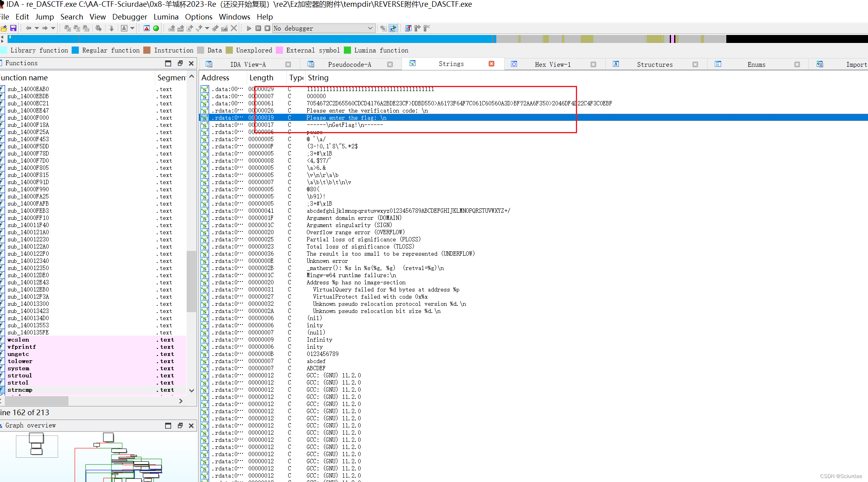Open a file with the toolbar folder icon
This screenshot has width=868, height=482.
pyautogui.click(x=4, y=28)
